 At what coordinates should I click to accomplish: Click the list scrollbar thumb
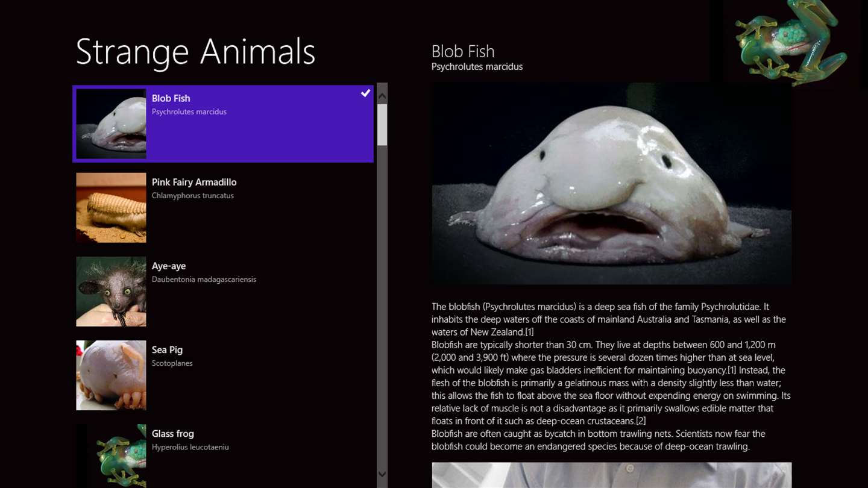(382, 125)
